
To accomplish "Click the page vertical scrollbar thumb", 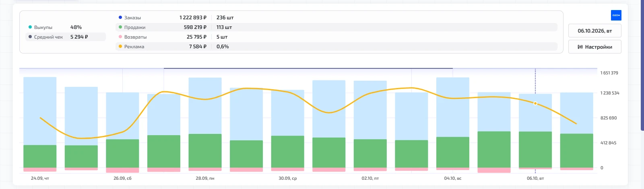I will pos(642,64).
